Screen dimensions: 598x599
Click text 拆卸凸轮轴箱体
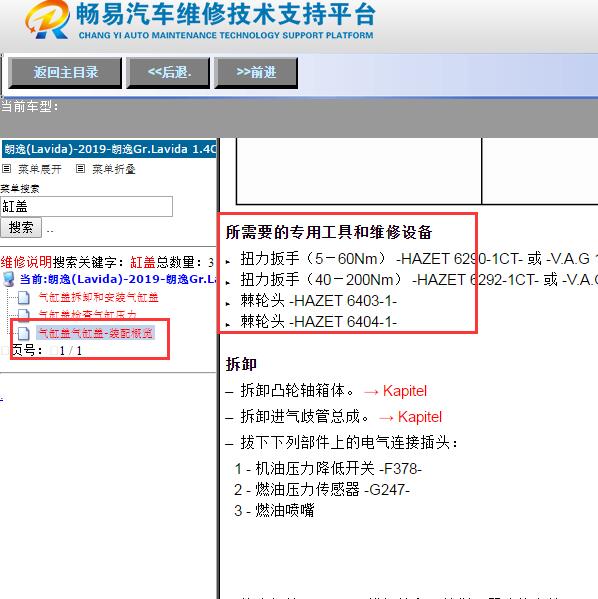[297, 391]
